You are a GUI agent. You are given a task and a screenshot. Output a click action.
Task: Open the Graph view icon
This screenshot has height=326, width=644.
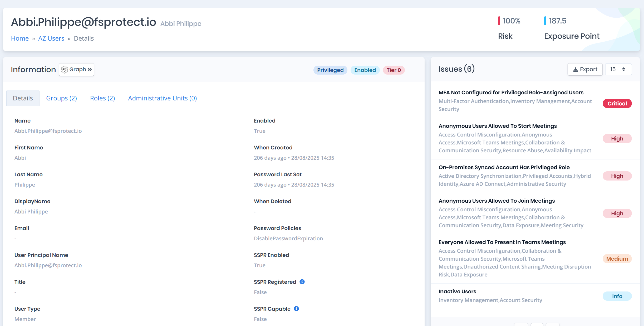(x=65, y=69)
